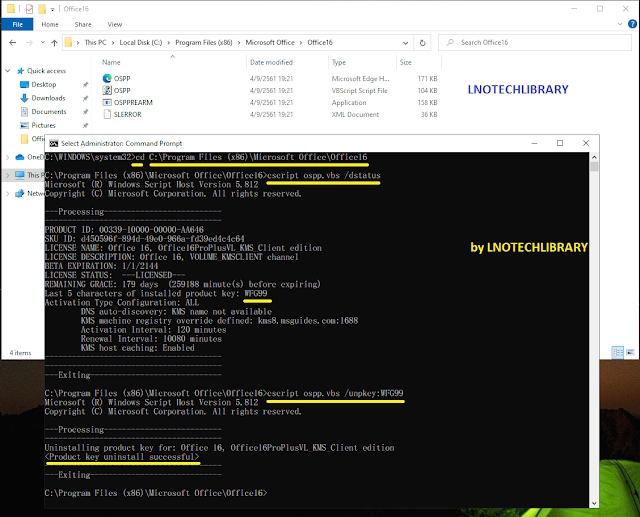Click 'Local Disk (C:)' breadcrumb

coord(141,42)
